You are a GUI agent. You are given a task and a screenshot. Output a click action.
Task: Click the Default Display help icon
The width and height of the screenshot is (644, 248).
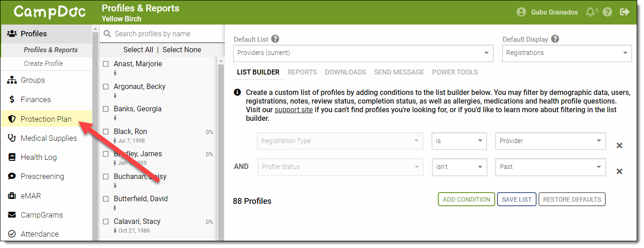click(x=555, y=40)
